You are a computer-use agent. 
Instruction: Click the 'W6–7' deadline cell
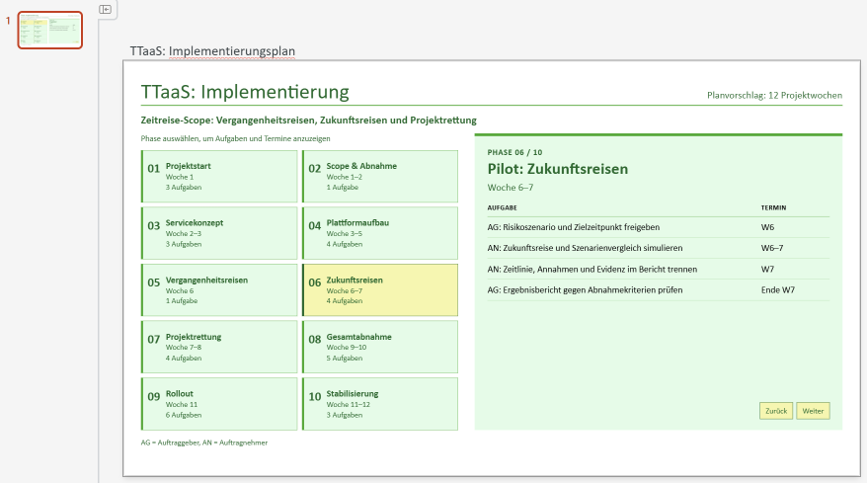[x=772, y=248]
